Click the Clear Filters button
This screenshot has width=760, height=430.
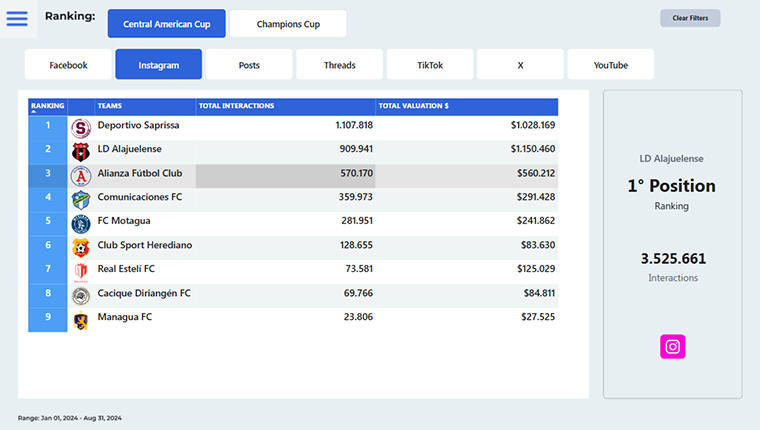690,18
